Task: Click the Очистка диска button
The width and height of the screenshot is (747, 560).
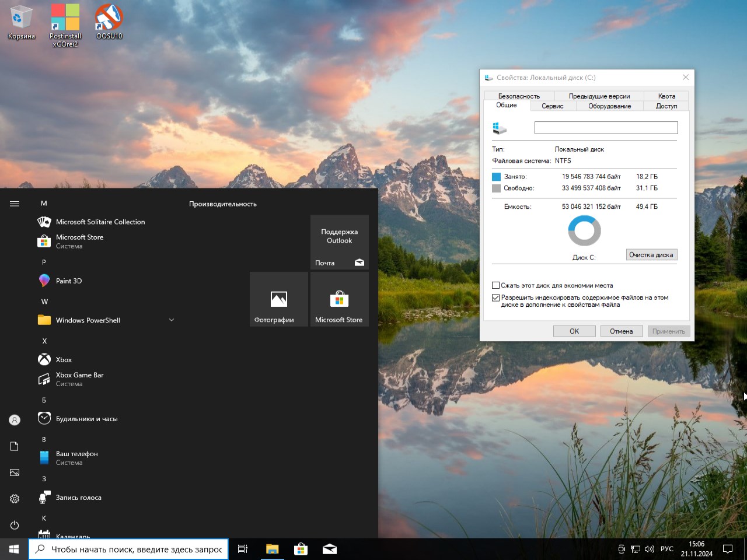Action: click(x=651, y=255)
